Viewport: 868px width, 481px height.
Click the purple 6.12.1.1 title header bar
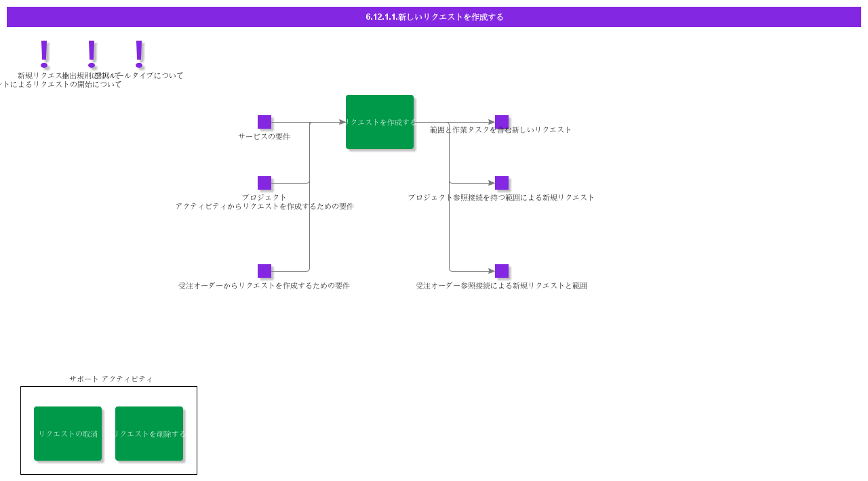pos(434,17)
